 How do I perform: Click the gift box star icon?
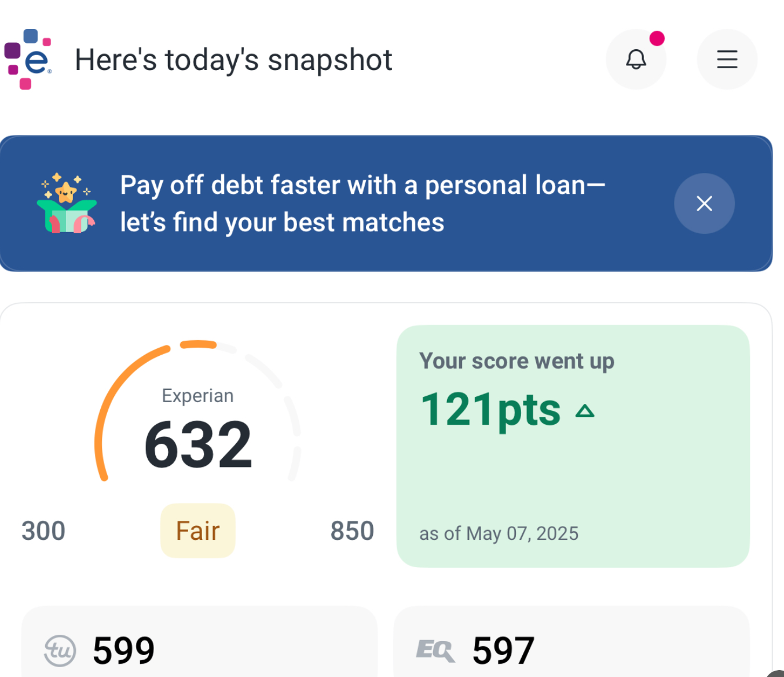(x=67, y=203)
